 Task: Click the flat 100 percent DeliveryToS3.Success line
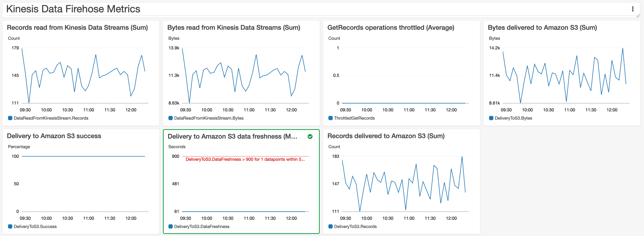coord(83,156)
